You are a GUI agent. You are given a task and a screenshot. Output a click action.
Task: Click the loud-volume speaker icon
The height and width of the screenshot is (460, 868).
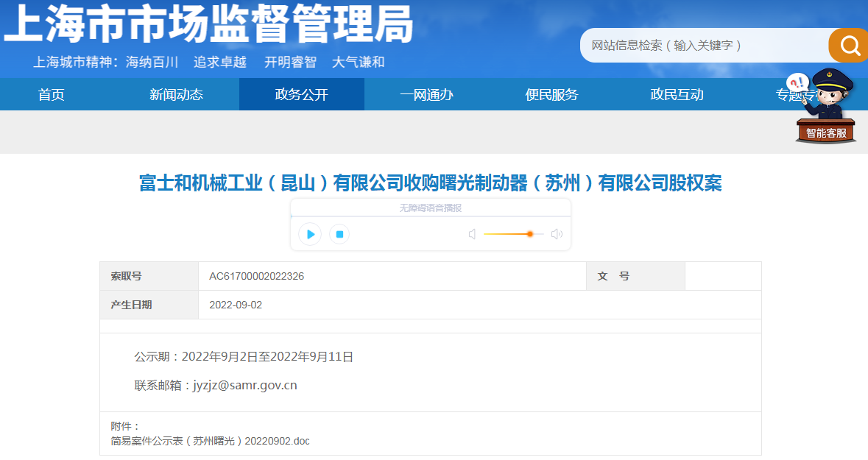(x=557, y=234)
